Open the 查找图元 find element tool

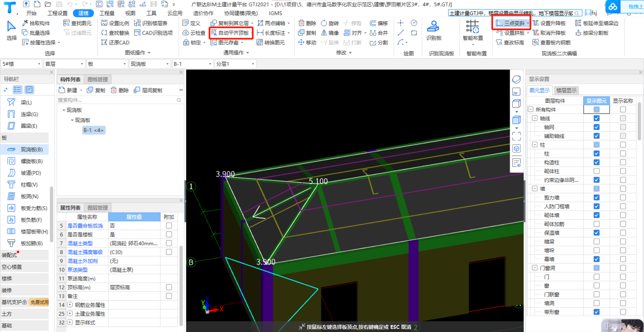pos(77,23)
